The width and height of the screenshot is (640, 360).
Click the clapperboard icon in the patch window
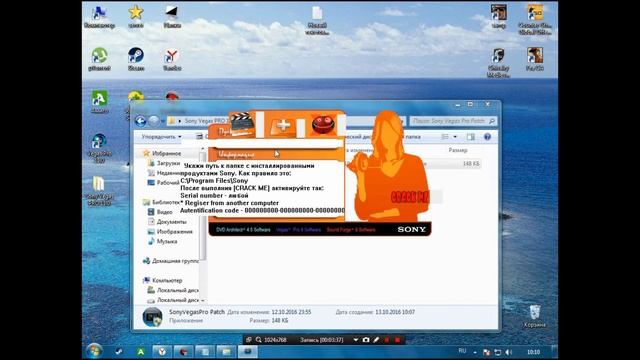pyautogui.click(x=242, y=124)
